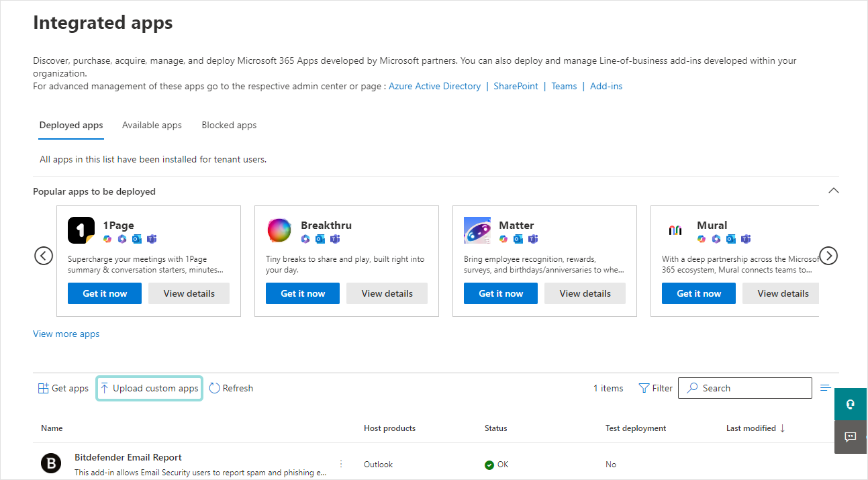
Task: Click the Azure Active Directory link
Action: pos(434,86)
